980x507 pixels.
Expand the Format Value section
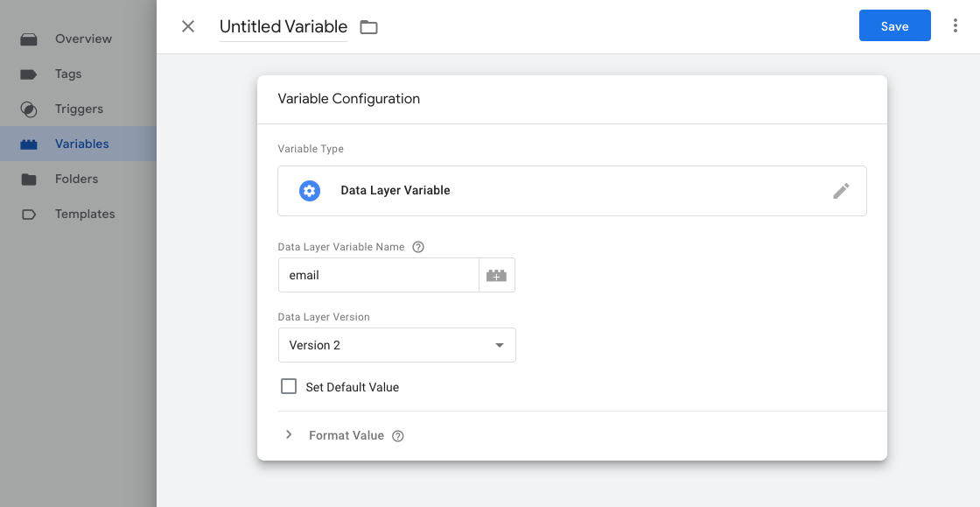point(289,434)
